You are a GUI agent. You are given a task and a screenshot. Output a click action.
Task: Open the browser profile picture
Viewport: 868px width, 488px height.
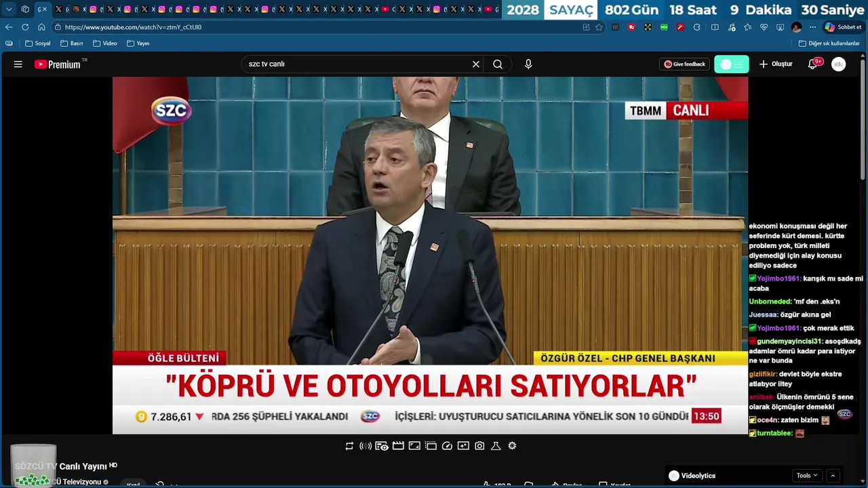(x=797, y=27)
